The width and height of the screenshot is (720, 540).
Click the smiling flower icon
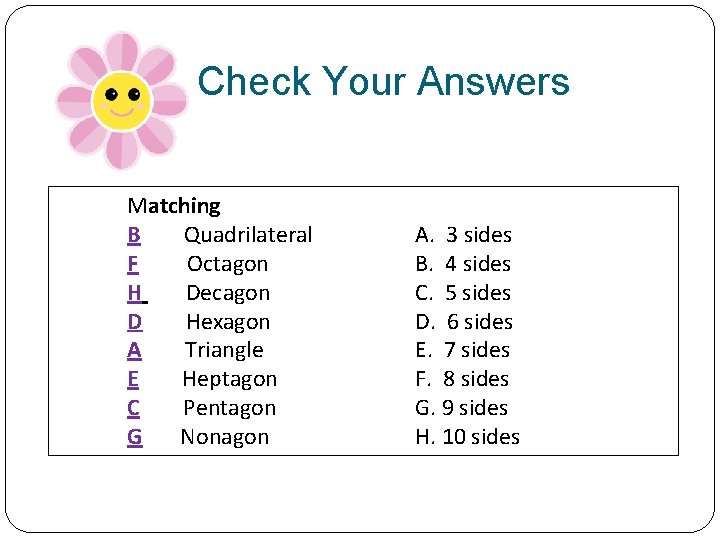[121, 100]
